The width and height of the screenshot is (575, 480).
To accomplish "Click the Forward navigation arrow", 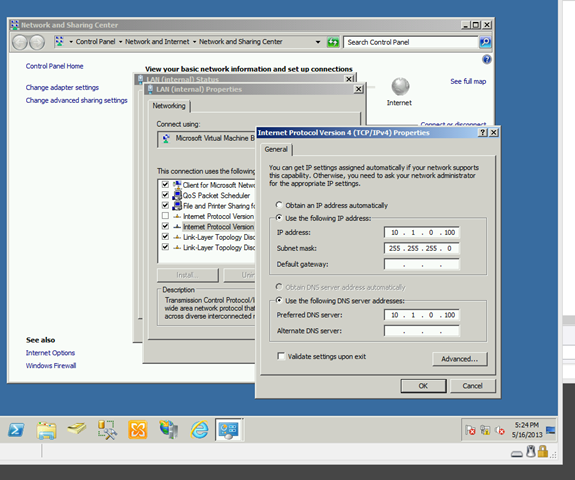I will 37,43.
